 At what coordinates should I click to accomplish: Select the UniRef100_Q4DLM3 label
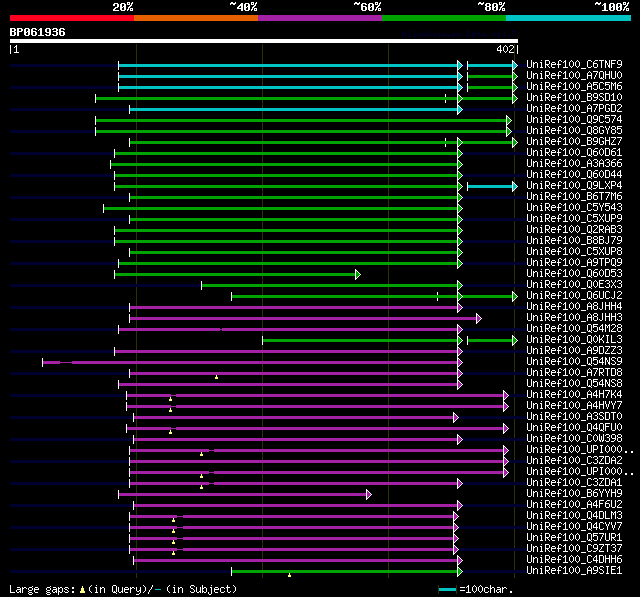coord(574,516)
